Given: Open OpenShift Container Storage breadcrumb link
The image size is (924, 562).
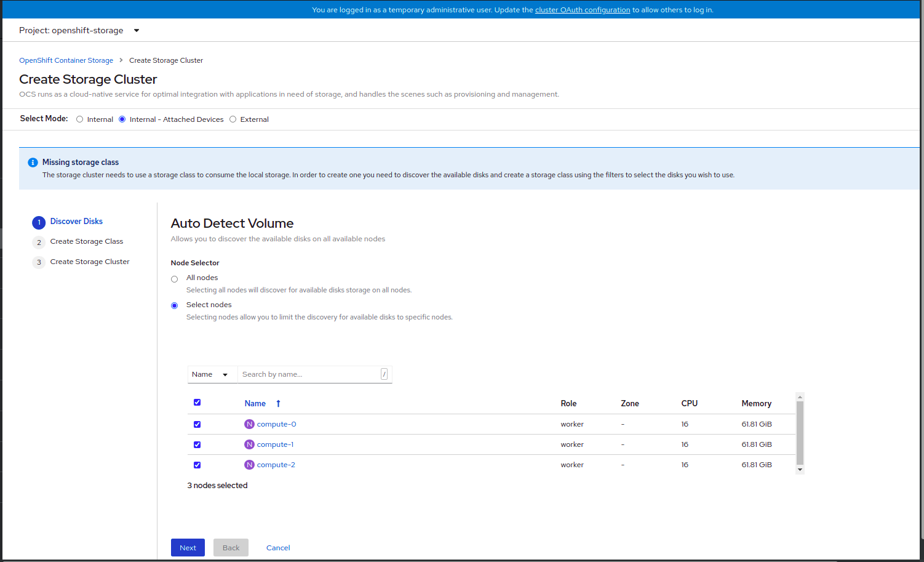Looking at the screenshot, I should (66, 60).
